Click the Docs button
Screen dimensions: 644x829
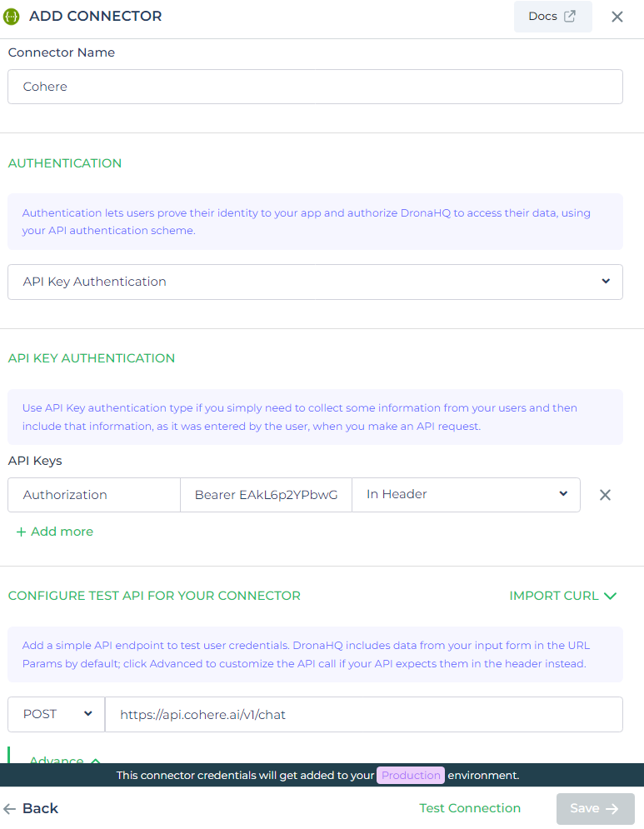552,16
